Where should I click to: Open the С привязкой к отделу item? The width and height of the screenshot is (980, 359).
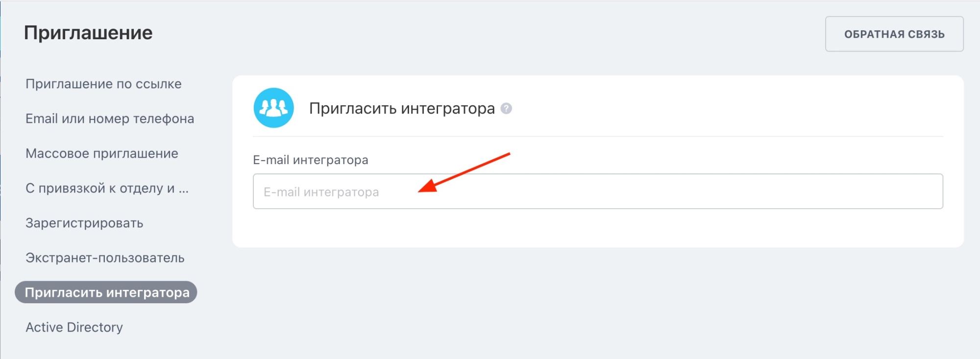pyautogui.click(x=107, y=188)
